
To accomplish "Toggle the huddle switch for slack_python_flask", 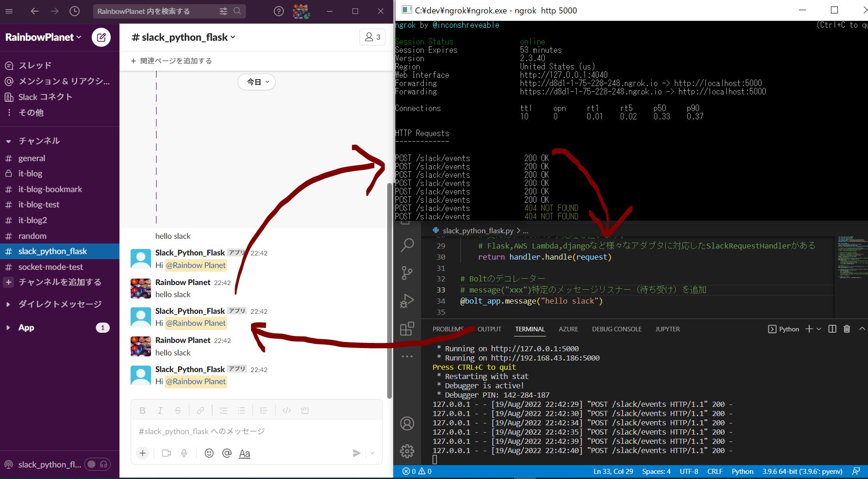I will pos(98,464).
